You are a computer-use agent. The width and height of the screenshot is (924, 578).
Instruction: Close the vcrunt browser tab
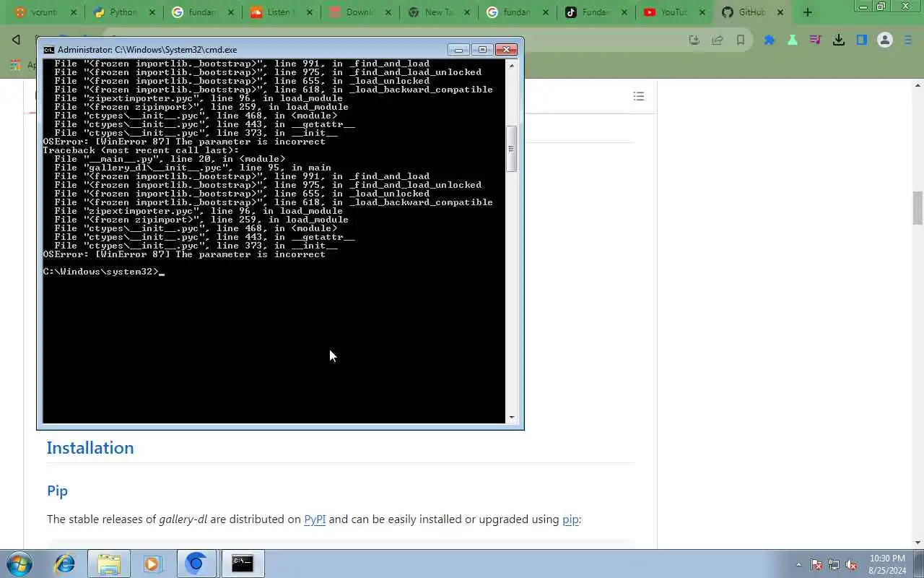(x=74, y=12)
